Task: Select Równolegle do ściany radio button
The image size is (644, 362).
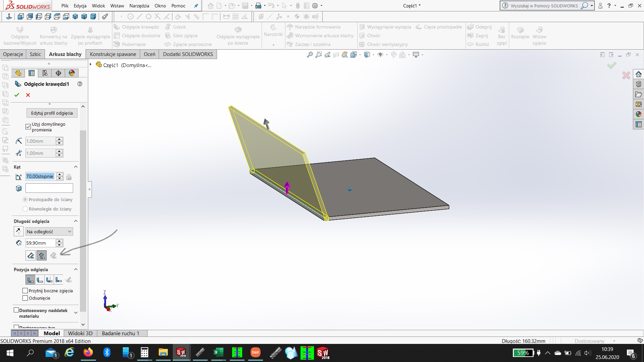Action: [x=25, y=209]
